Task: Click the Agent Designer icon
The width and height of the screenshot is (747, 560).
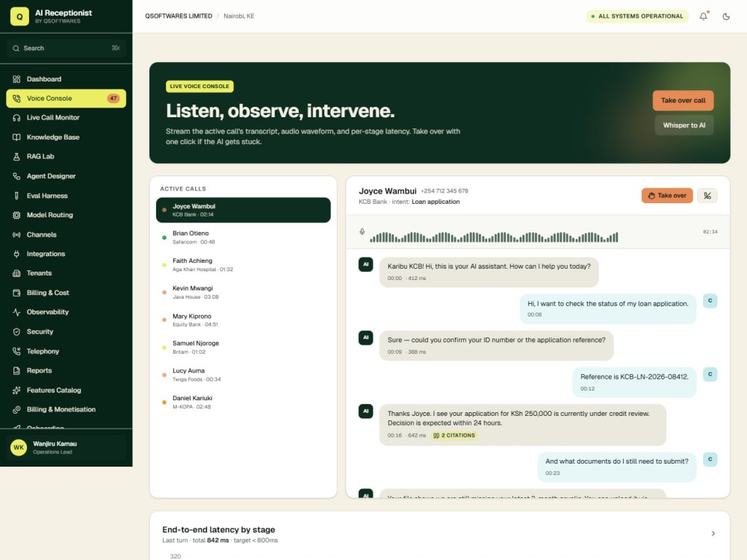Action: point(16,176)
